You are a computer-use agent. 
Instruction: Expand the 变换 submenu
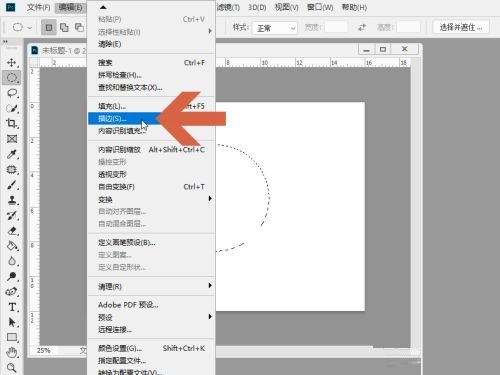click(x=210, y=199)
